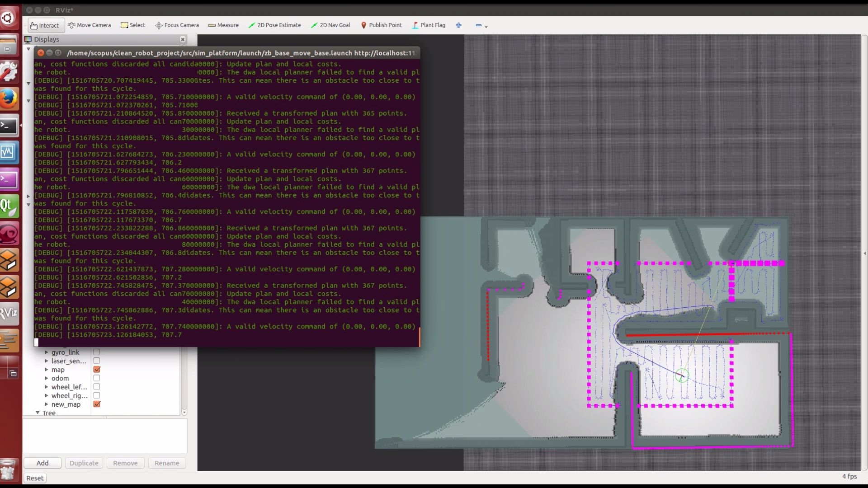868x488 pixels.
Task: Add a new tool with the plus icon
Action: pos(458,25)
